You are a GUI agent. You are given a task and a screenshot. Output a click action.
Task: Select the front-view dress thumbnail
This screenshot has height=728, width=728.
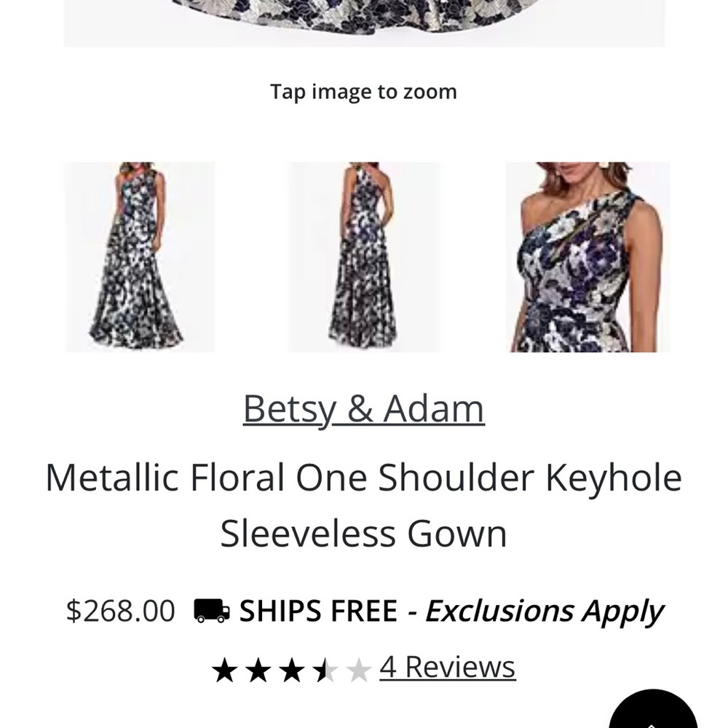point(141,256)
